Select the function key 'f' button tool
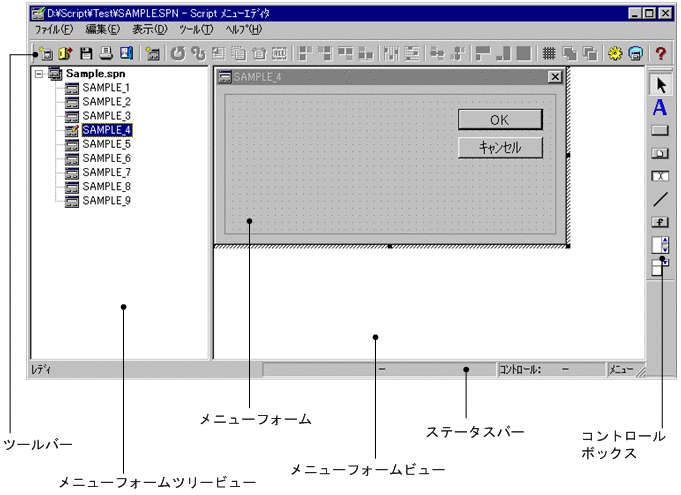 (x=660, y=222)
